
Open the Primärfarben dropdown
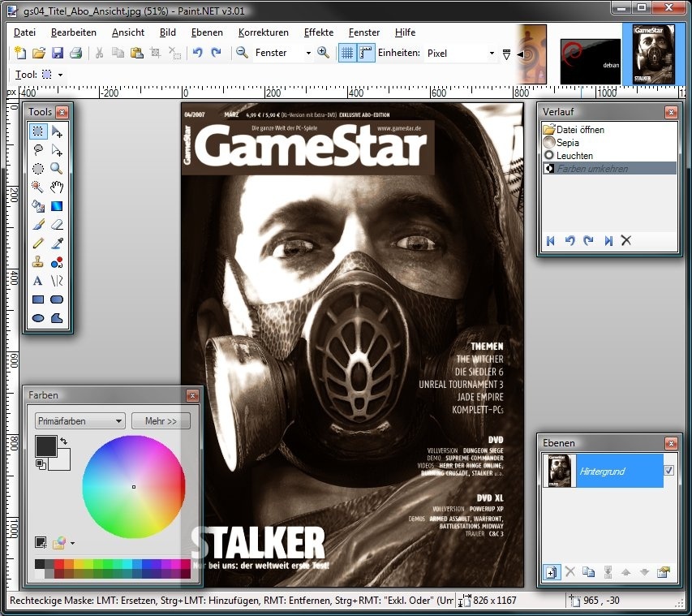pyautogui.click(x=80, y=421)
